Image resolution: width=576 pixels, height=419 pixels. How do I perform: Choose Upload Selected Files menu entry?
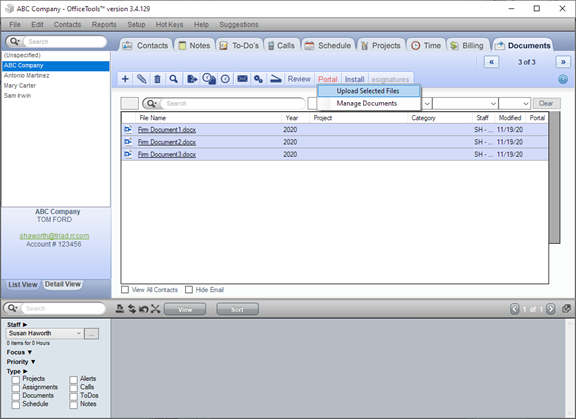[368, 91]
